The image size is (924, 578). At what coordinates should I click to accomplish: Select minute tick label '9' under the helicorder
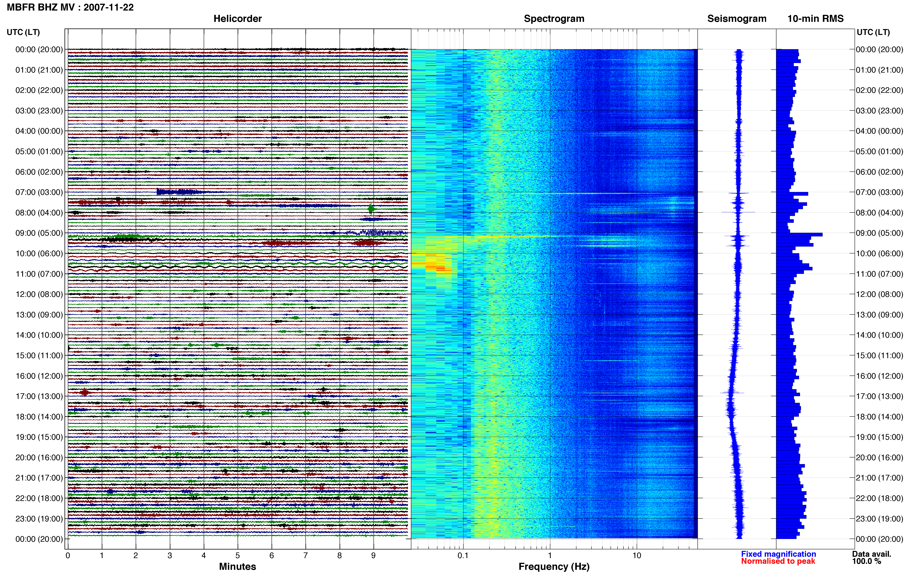coord(373,555)
